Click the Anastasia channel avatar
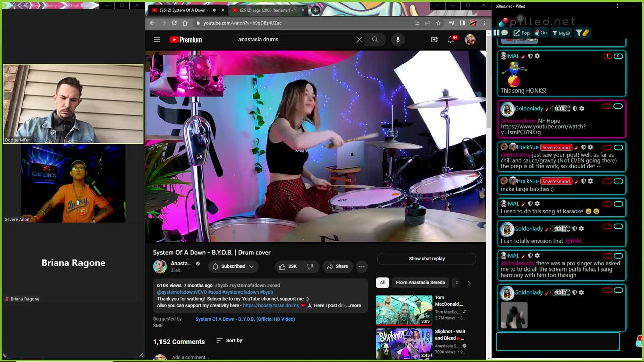The height and width of the screenshot is (362, 644). point(160,266)
